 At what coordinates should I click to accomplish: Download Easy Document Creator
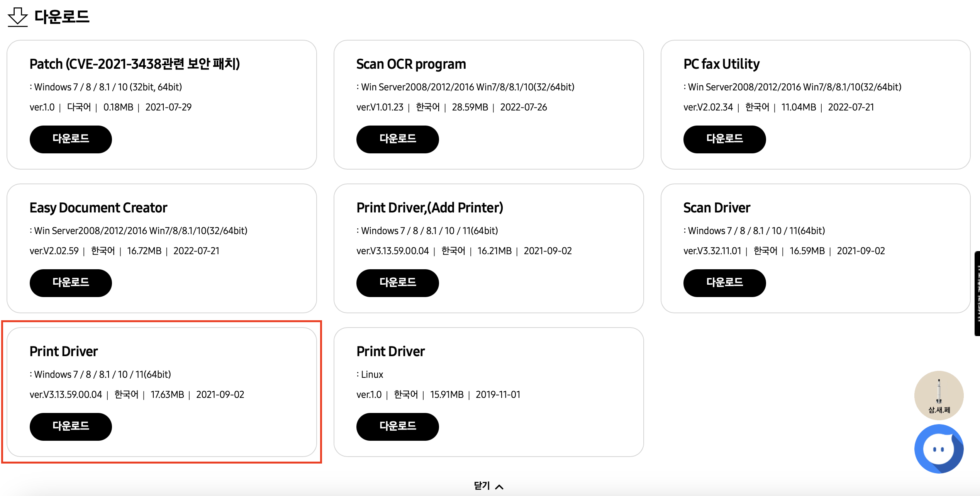70,283
